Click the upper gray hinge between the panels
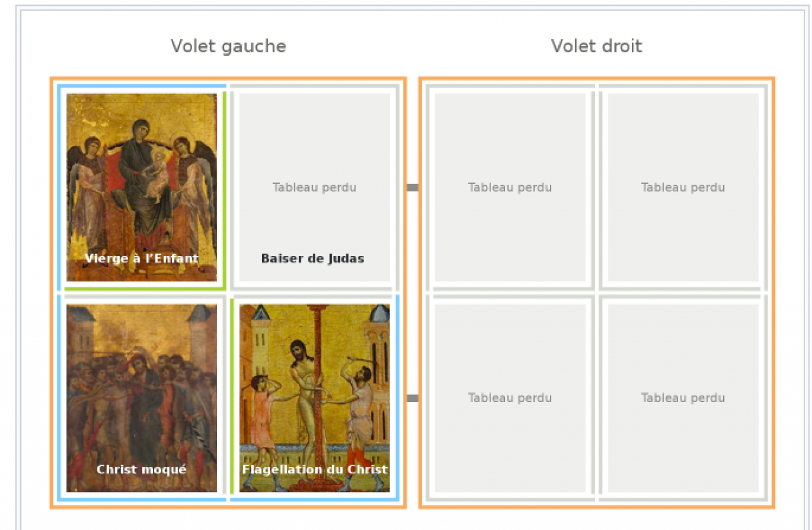This screenshot has height=530, width=812. pyautogui.click(x=412, y=187)
